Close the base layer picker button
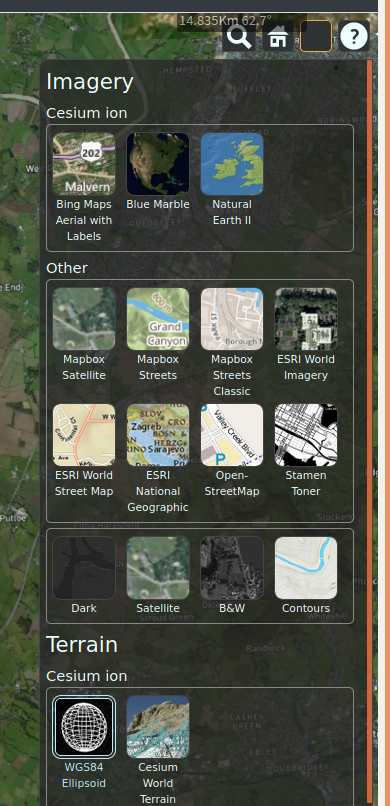Screen dimensions: 390x806 [316, 36]
